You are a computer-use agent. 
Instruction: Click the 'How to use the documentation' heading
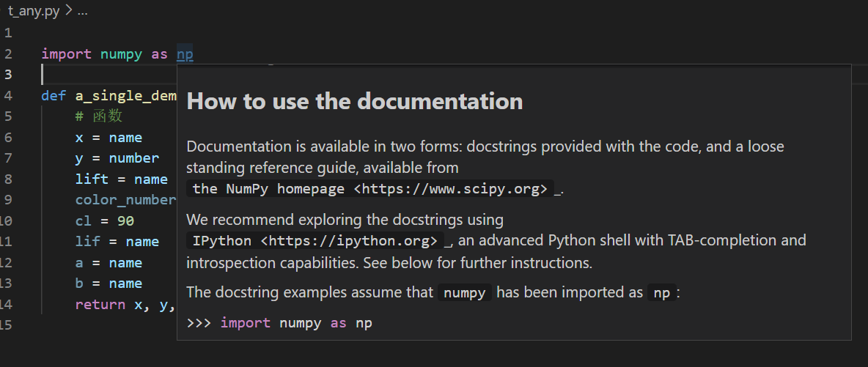355,101
